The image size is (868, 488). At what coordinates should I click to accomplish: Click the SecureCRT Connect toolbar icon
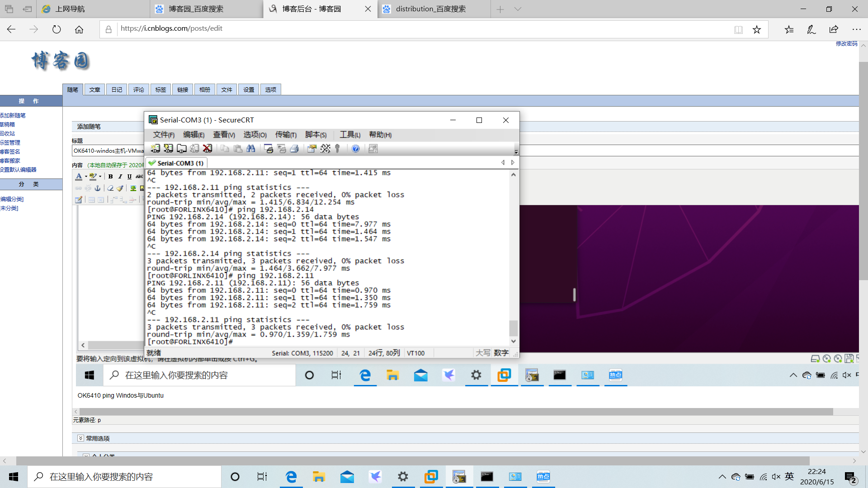[155, 149]
